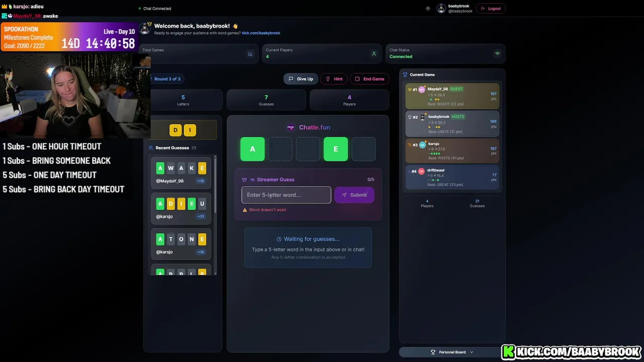Click the 4 Players stat card
The height and width of the screenshot is (362, 644).
pos(349,100)
